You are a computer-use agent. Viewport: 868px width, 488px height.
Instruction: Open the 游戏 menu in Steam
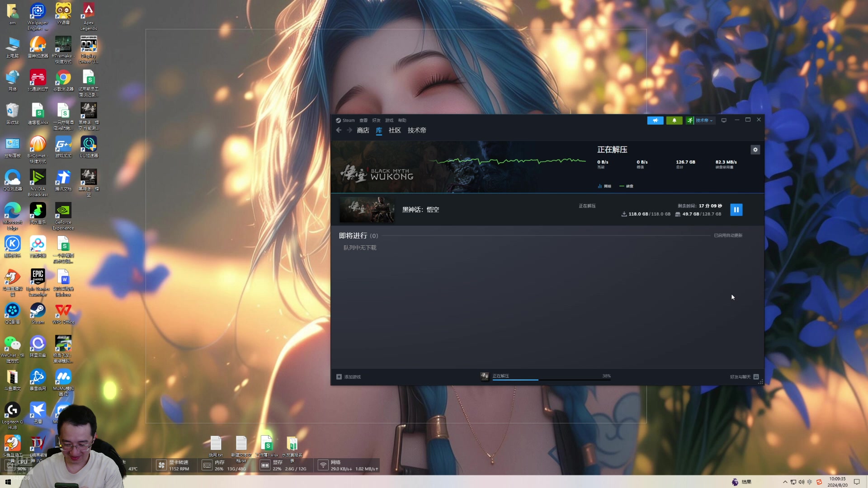[x=389, y=120]
